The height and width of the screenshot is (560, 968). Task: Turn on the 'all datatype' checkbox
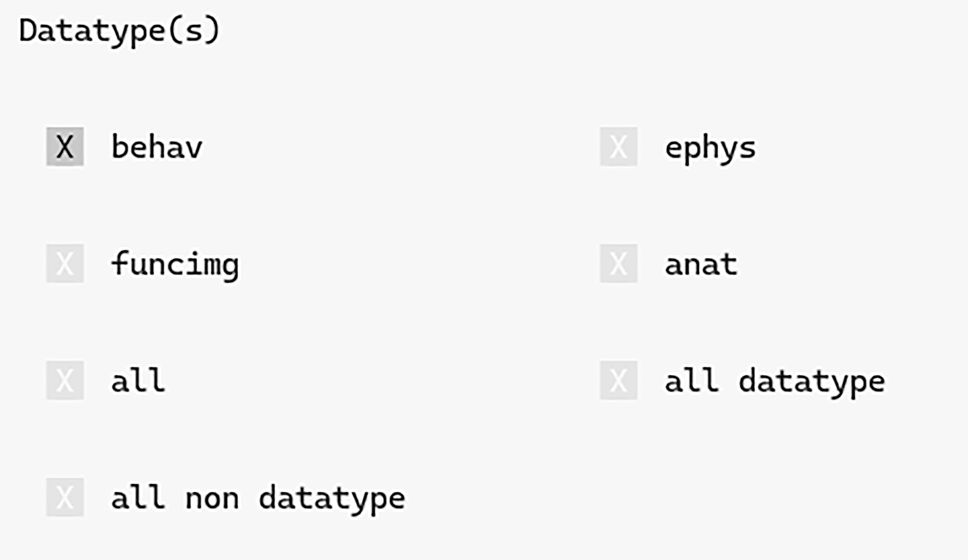pos(618,380)
